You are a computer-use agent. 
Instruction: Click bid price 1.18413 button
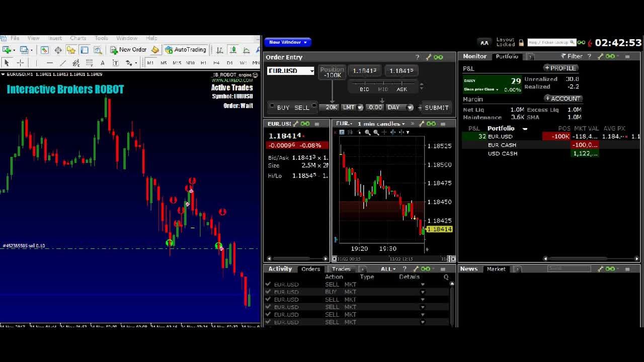coord(365,71)
